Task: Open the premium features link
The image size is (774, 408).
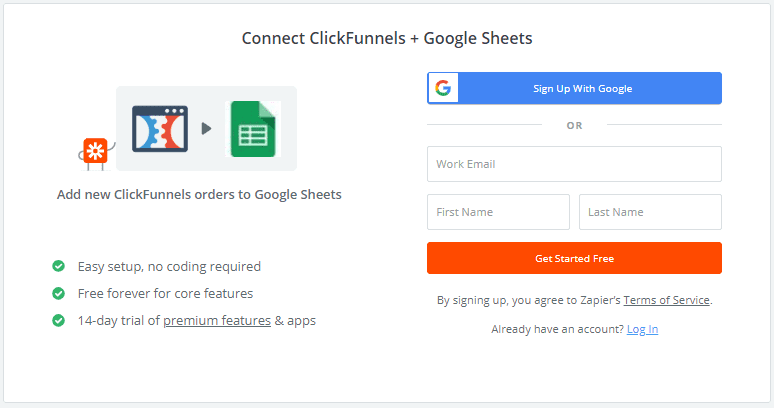Action: point(217,321)
